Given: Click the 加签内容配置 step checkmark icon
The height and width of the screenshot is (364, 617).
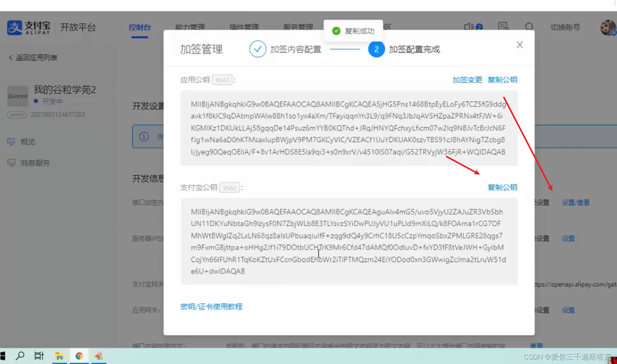Looking at the screenshot, I should coord(258,49).
